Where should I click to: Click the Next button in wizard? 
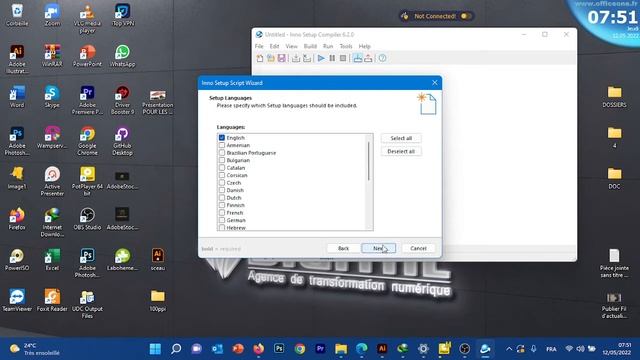378,248
